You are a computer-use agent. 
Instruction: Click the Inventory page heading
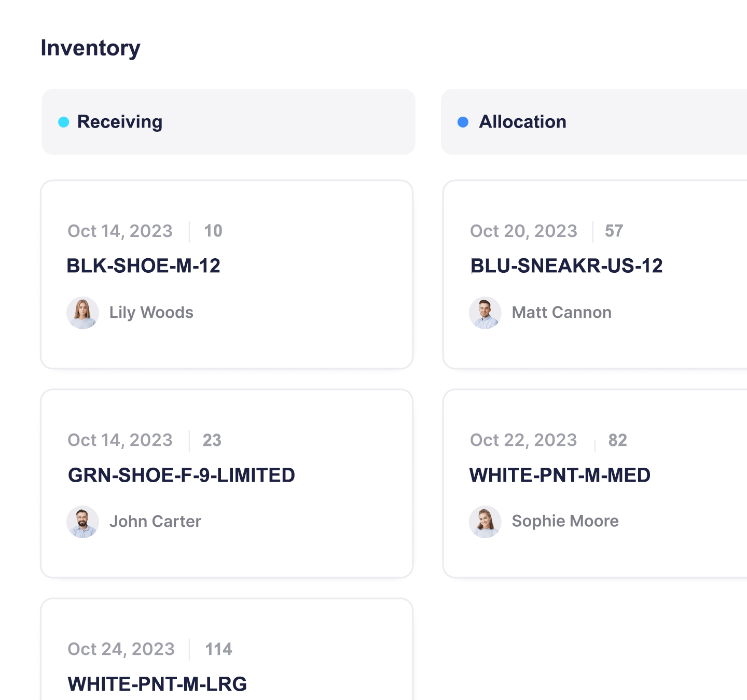click(90, 48)
